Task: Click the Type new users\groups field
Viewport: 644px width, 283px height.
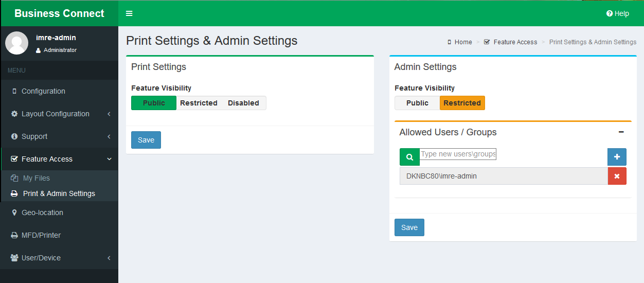Action: 458,154
